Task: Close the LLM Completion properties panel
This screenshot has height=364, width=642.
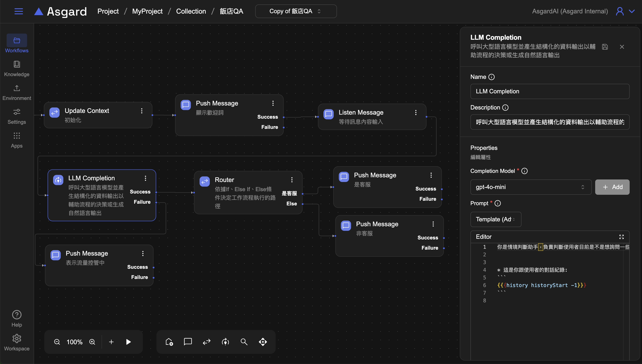Action: [x=622, y=47]
